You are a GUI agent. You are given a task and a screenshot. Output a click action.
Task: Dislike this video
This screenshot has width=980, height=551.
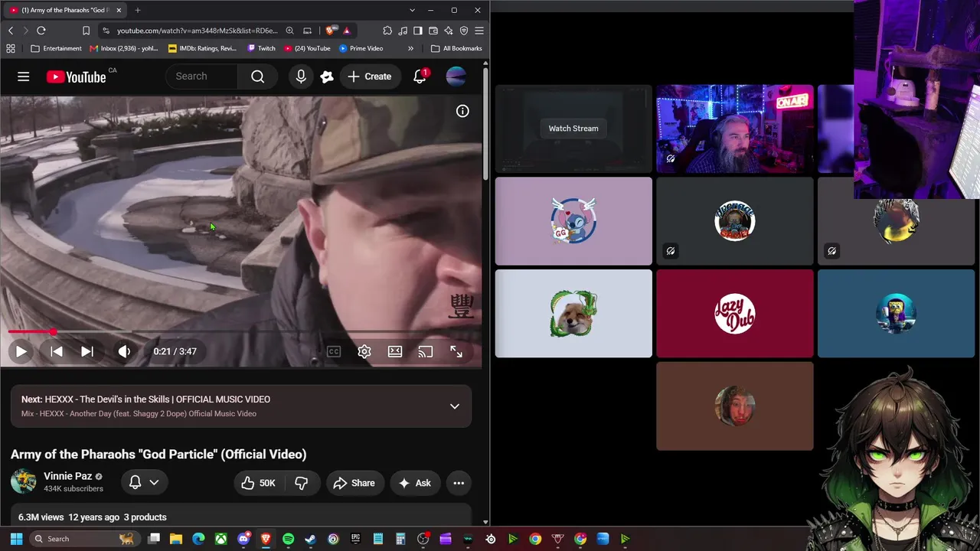(x=302, y=483)
